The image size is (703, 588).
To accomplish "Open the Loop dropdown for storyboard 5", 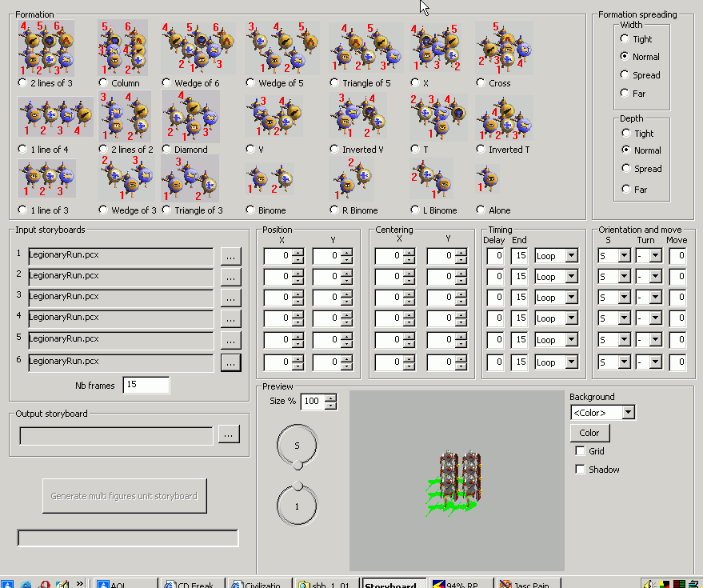I will [x=571, y=340].
